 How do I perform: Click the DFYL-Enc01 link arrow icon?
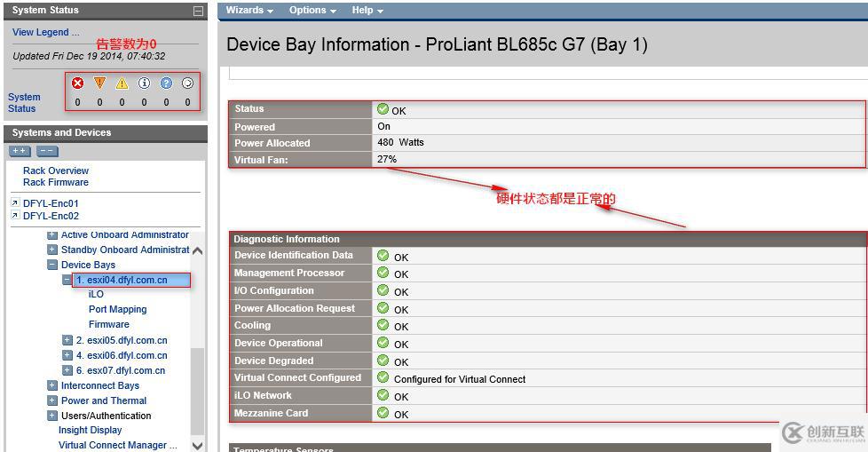[x=15, y=202]
